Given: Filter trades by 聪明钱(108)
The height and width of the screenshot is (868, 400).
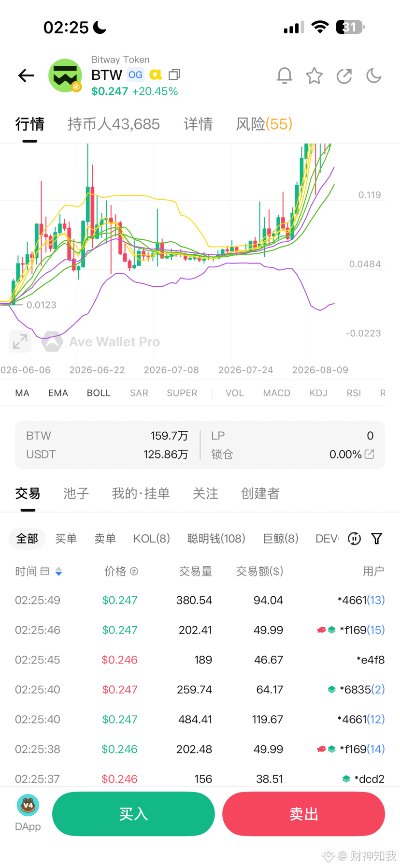Looking at the screenshot, I should pos(216,538).
